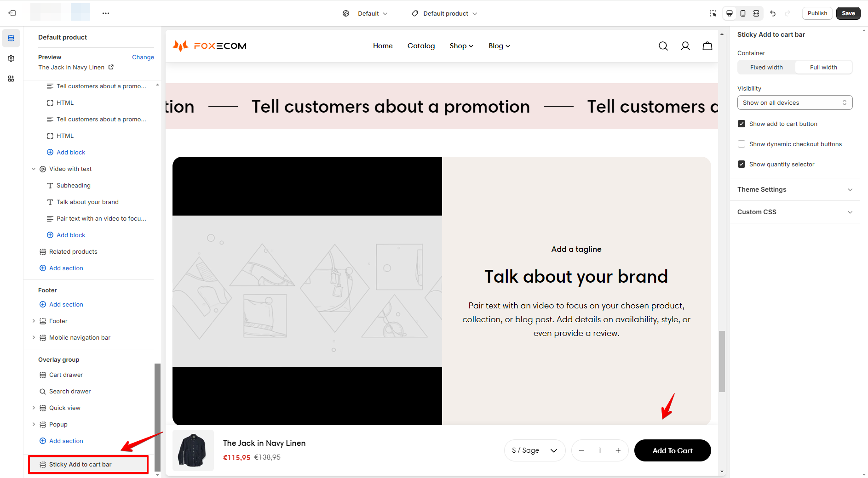
Task: Click the exit editor icon
Action: click(x=12, y=13)
